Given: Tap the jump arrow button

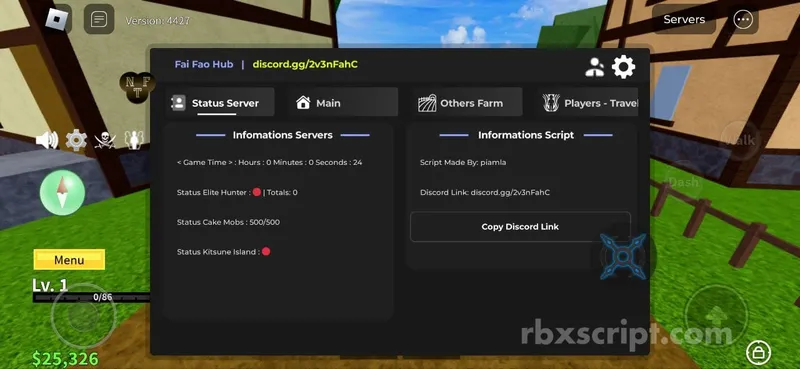Looking at the screenshot, I should pyautogui.click(x=716, y=316).
